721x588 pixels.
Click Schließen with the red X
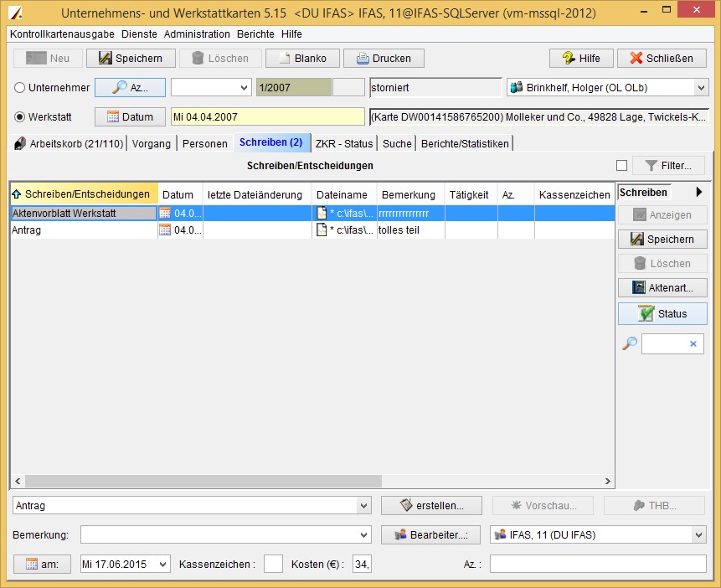[x=662, y=59]
